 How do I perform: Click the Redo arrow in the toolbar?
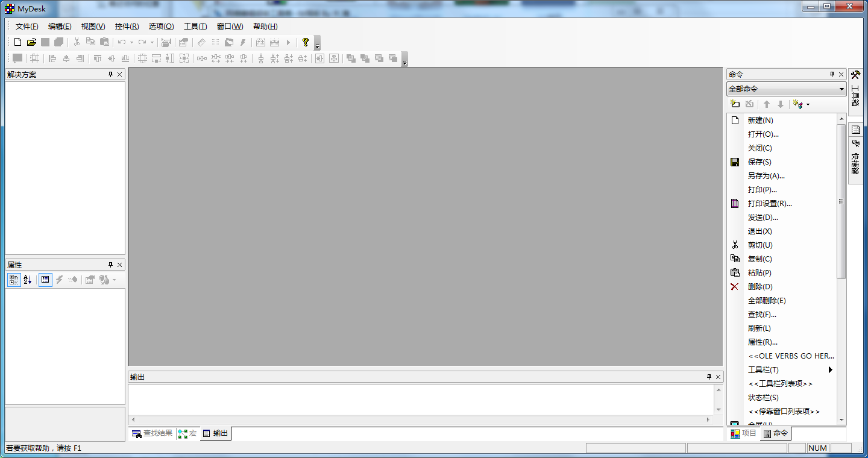[142, 42]
